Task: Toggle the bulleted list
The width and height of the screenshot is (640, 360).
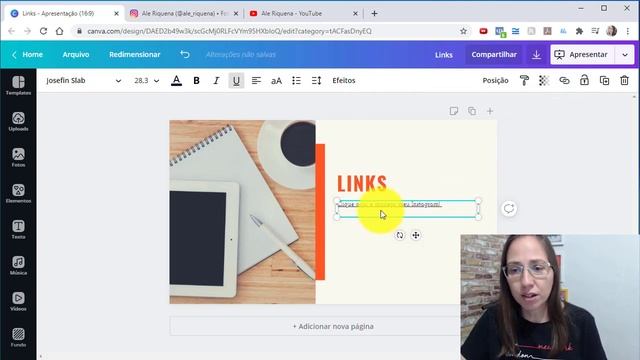Action: (x=296, y=80)
